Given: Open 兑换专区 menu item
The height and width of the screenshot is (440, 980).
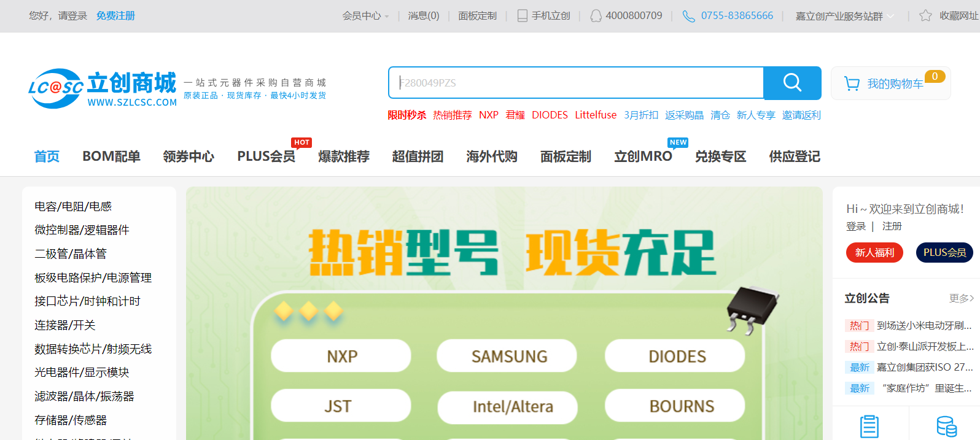Looking at the screenshot, I should click(x=720, y=156).
